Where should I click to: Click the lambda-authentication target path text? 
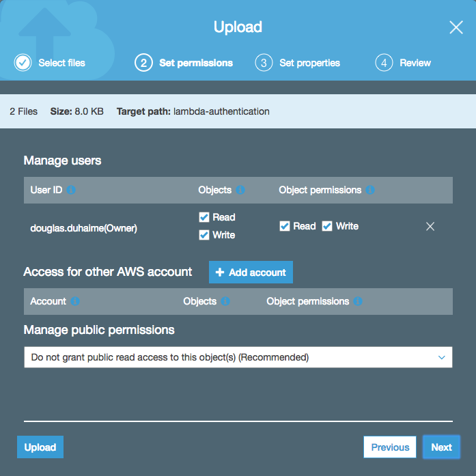pos(221,111)
